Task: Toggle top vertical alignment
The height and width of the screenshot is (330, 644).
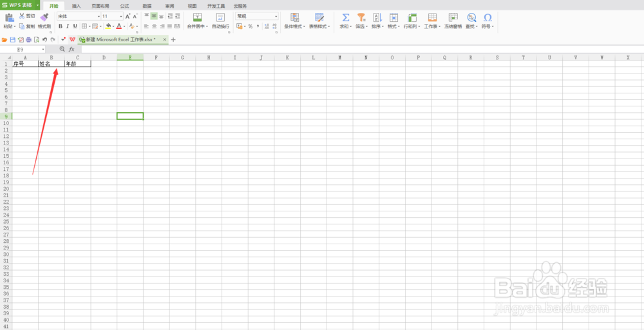Action: 146,16
